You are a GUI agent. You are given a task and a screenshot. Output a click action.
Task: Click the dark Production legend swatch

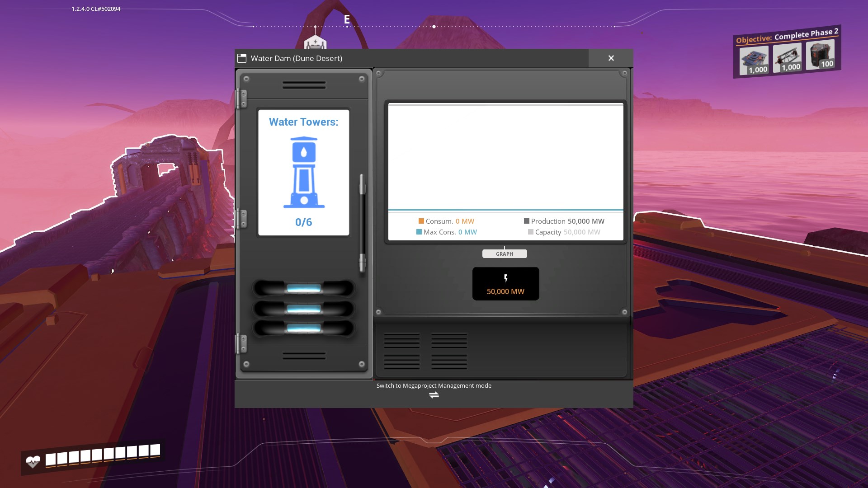tap(527, 221)
